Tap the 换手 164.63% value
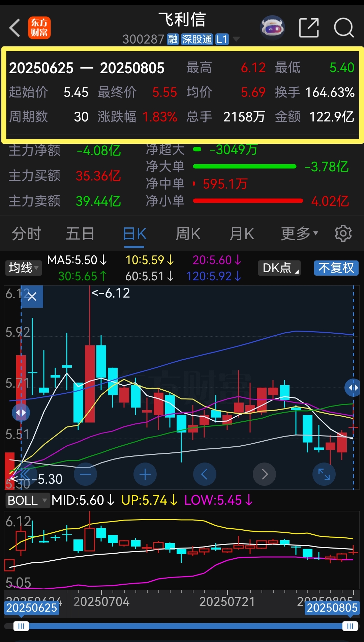 coord(330,92)
